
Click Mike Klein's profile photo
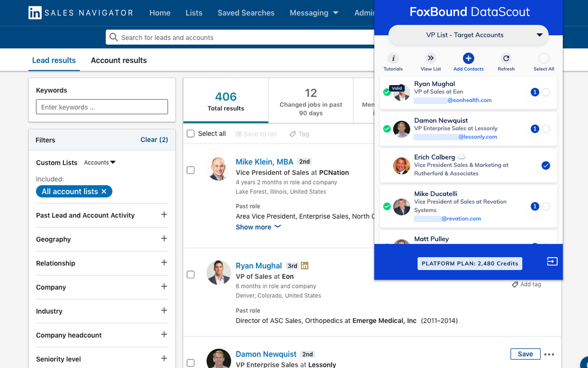pyautogui.click(x=219, y=168)
